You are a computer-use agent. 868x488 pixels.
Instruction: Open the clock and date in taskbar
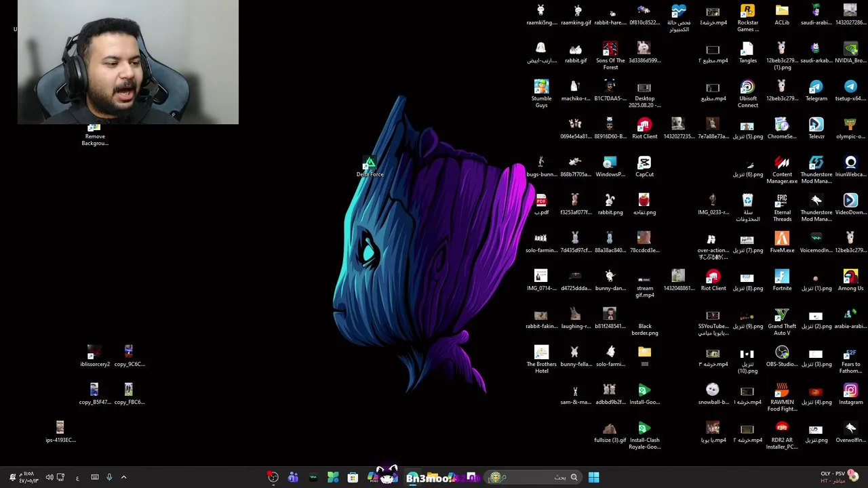coord(28,477)
